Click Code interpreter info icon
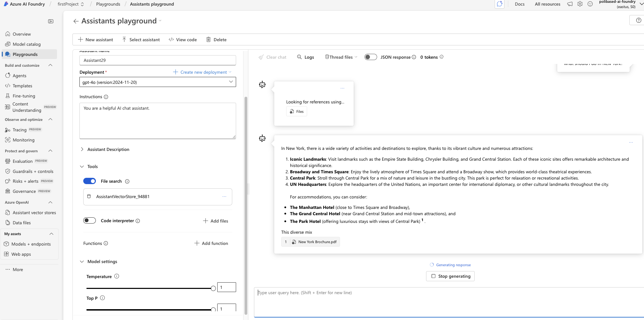This screenshot has height=320, width=644. click(x=138, y=221)
